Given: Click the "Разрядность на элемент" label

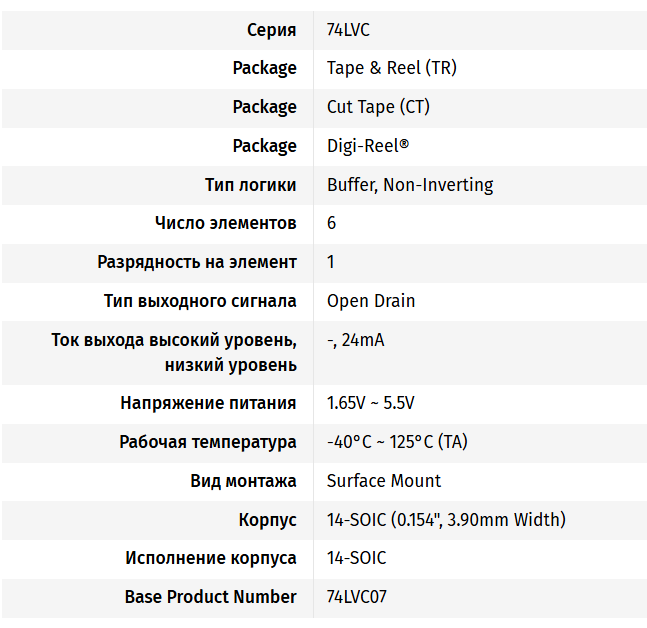Looking at the screenshot, I should point(197,262).
